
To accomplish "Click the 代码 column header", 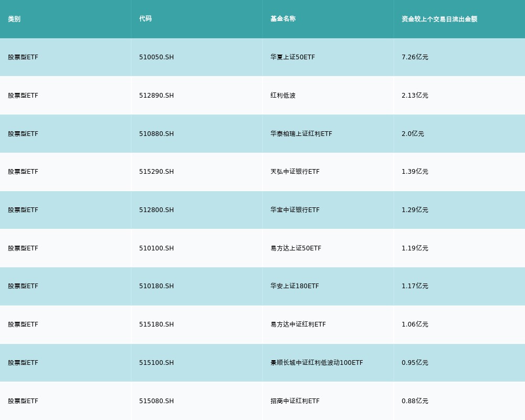I will [x=145, y=19].
